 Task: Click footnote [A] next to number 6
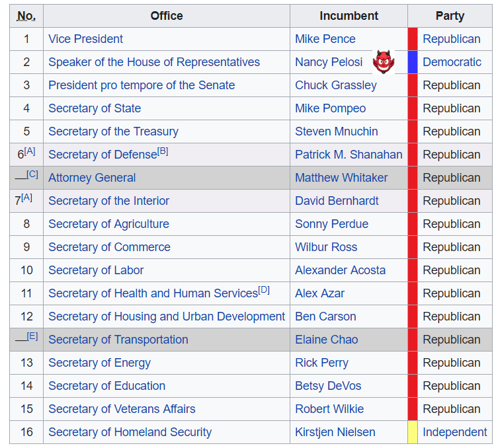pos(30,151)
